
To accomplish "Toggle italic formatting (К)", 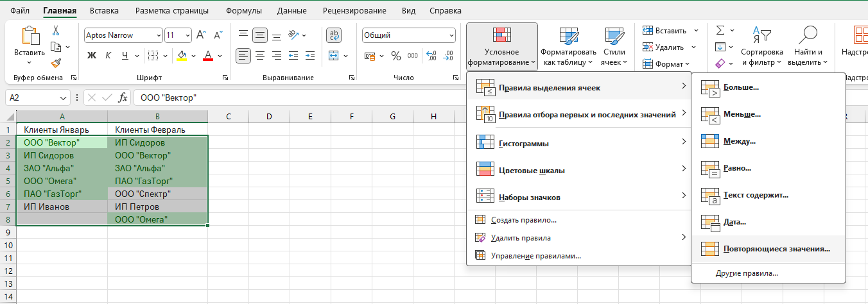I will tap(108, 56).
